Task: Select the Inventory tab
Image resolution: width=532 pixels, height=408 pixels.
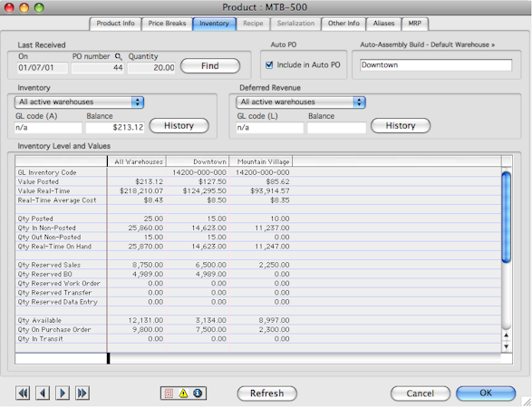Action: 214,24
